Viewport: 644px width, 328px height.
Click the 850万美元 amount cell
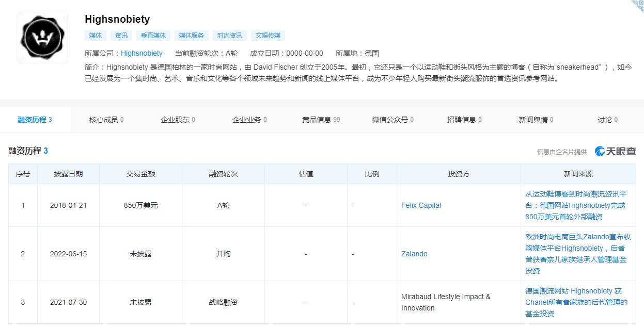click(x=140, y=205)
